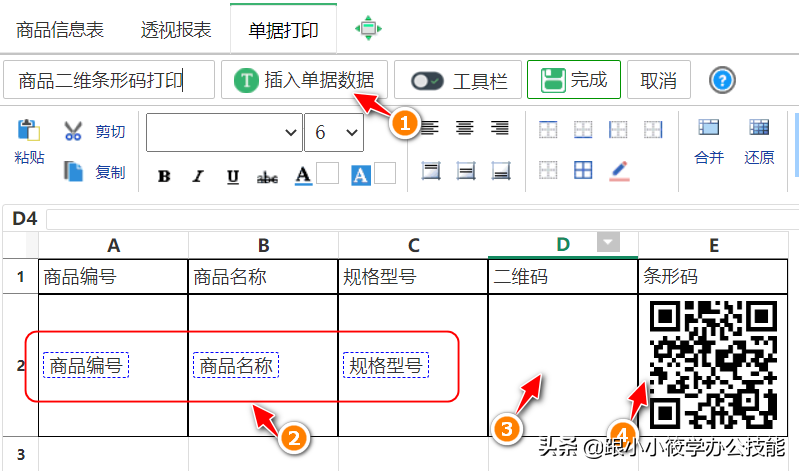Open column D header dropdown arrow

pyautogui.click(x=608, y=242)
